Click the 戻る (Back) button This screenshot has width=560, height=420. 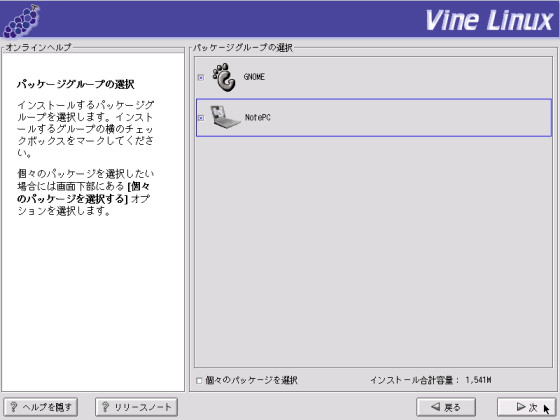pyautogui.click(x=446, y=407)
